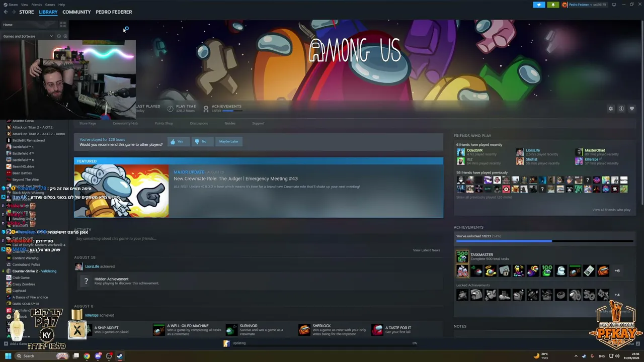Switch to the COMMUNITY tab

pyautogui.click(x=76, y=12)
